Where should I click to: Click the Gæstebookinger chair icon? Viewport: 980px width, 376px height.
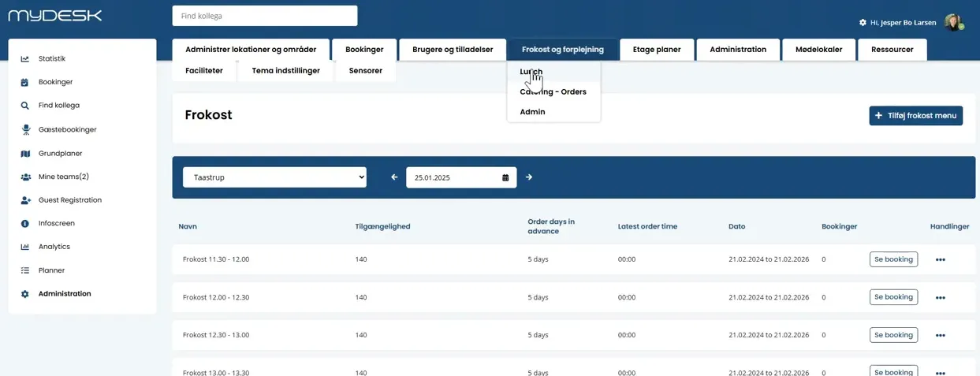pyautogui.click(x=24, y=129)
